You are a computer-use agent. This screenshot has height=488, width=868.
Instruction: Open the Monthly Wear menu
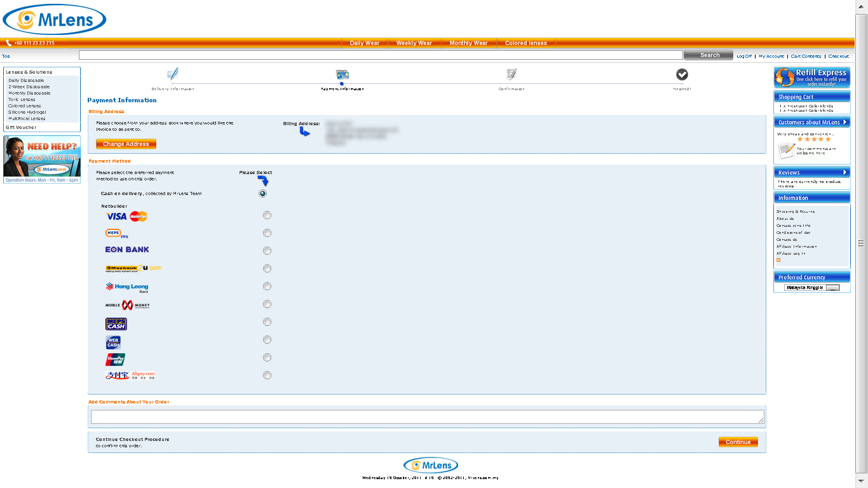click(468, 43)
